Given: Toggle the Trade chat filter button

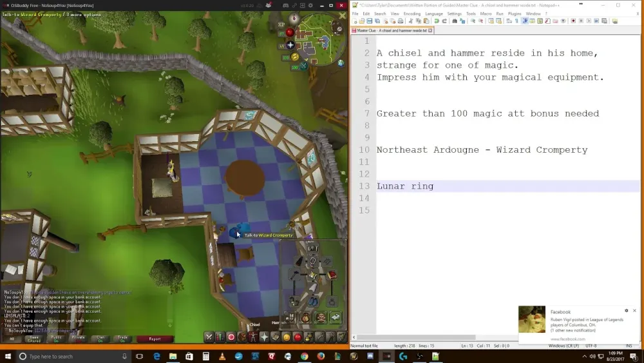Looking at the screenshot, I should 122,338.
